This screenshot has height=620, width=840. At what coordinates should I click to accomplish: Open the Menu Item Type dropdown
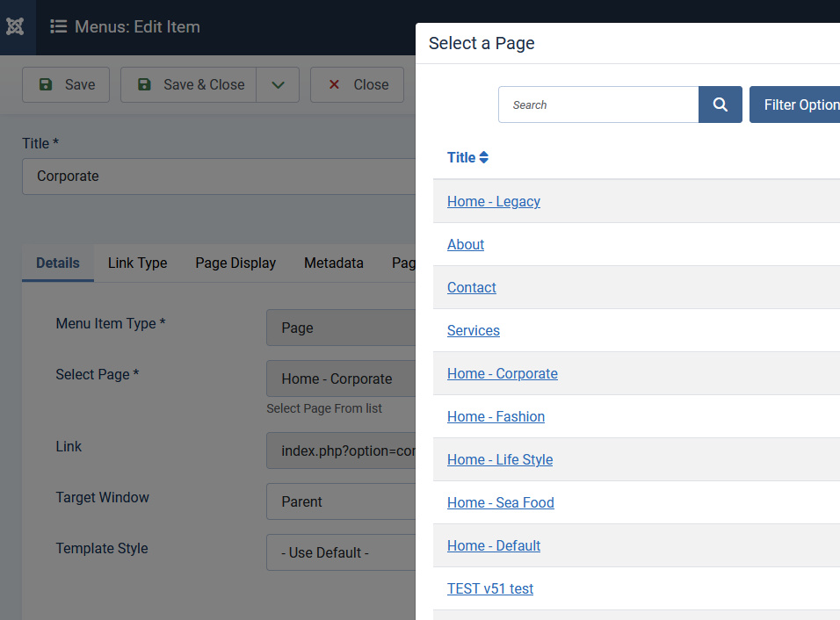tap(341, 328)
